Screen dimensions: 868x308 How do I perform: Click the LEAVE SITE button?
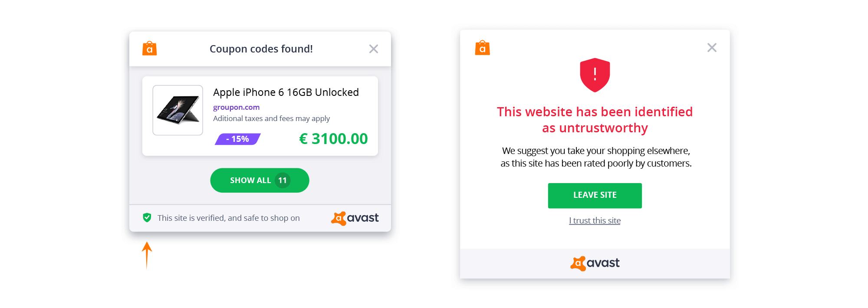click(x=595, y=196)
